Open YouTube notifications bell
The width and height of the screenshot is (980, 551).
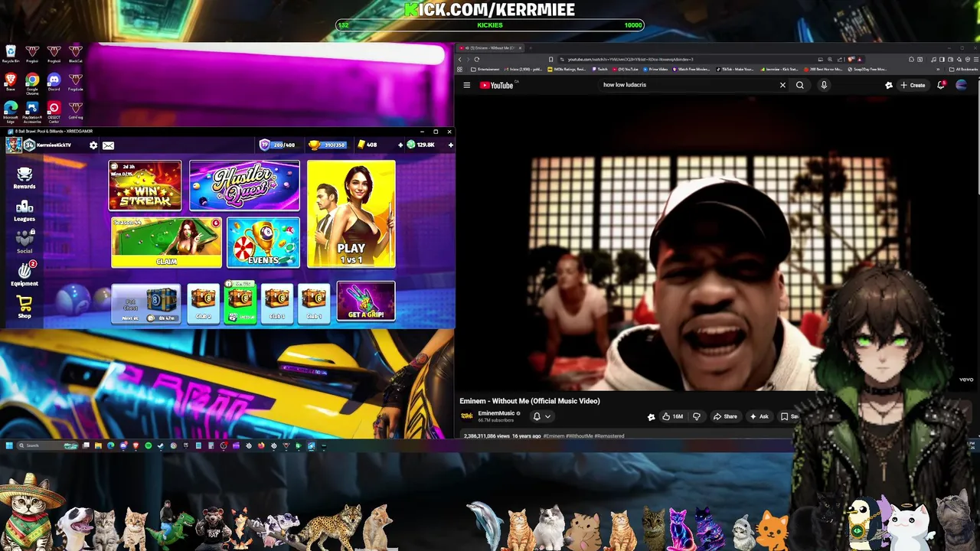coord(941,85)
